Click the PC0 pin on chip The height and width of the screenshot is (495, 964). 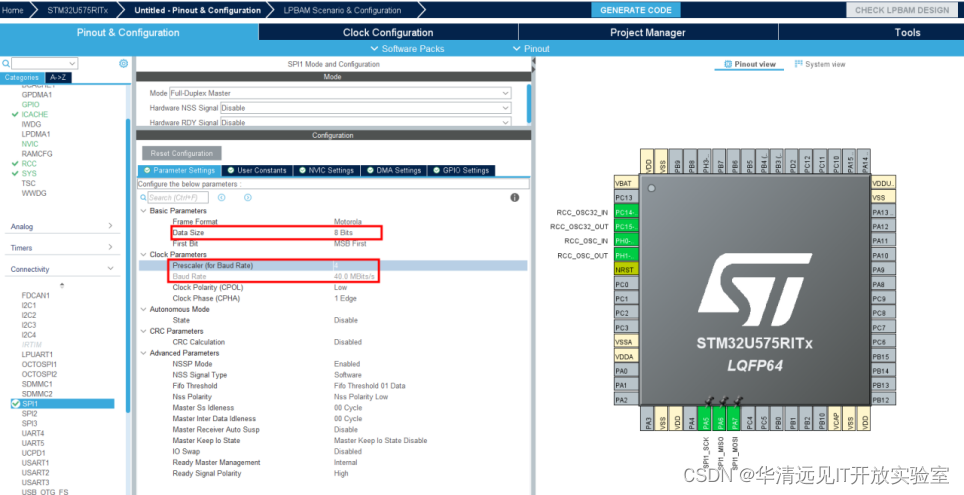pos(626,284)
